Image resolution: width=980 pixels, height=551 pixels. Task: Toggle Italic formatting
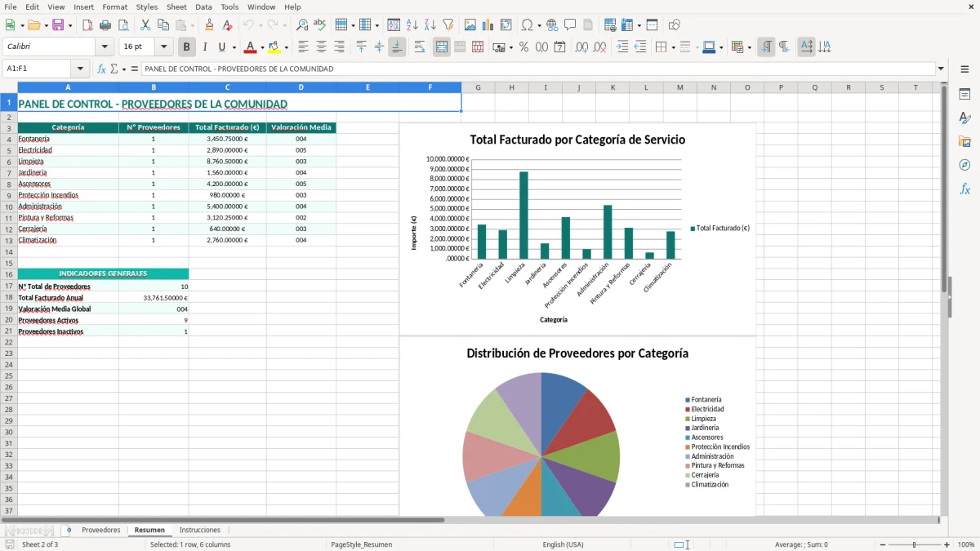coord(204,47)
